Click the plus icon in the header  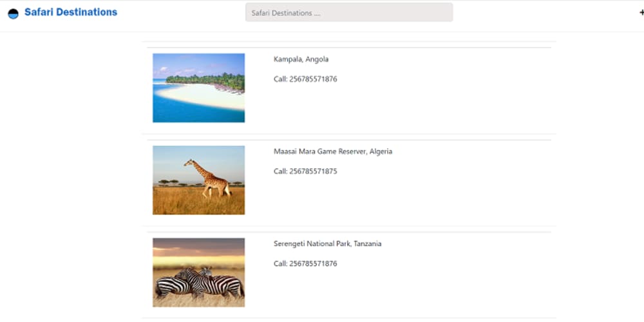click(641, 13)
